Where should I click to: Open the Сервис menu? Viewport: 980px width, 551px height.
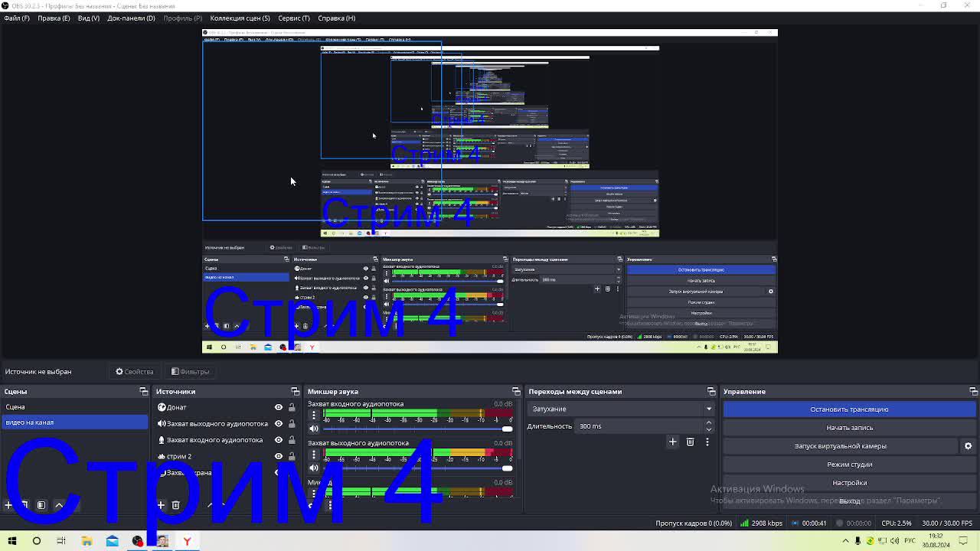[294, 18]
